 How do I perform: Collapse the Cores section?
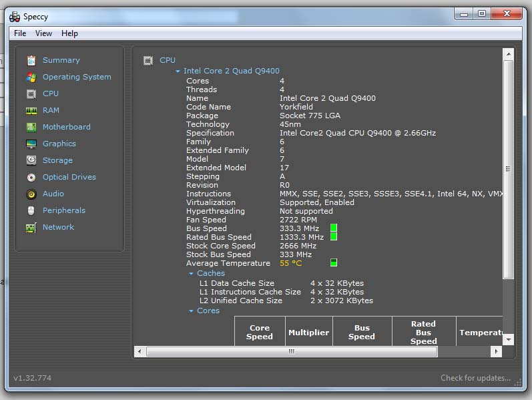click(x=191, y=311)
